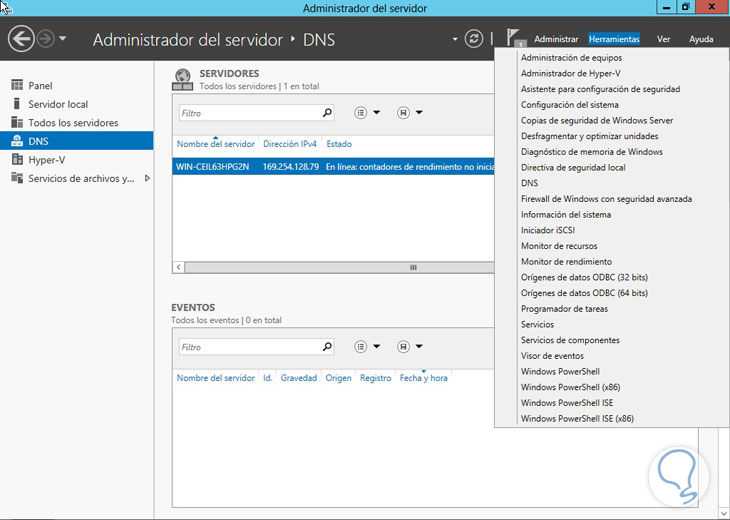This screenshot has width=730, height=520.
Task: Sort Eventos by Fecha y hora column
Action: (423, 378)
